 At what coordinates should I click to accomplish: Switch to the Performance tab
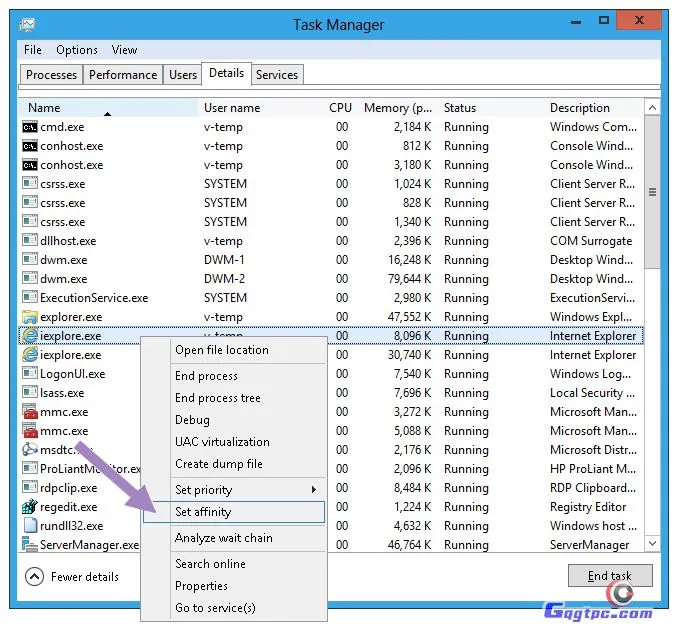[123, 75]
